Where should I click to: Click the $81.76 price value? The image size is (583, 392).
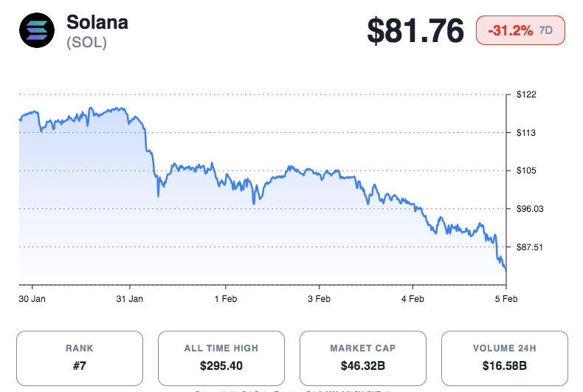tap(416, 31)
